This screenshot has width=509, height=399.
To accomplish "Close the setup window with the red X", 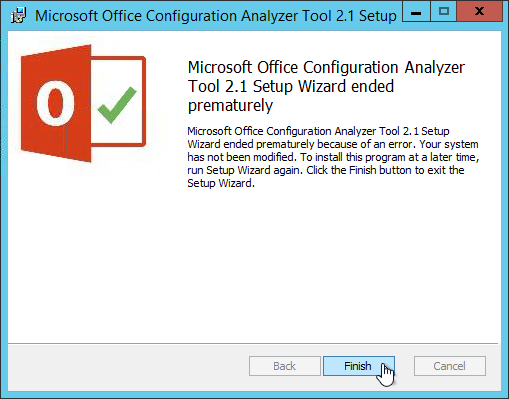I will click(x=479, y=12).
